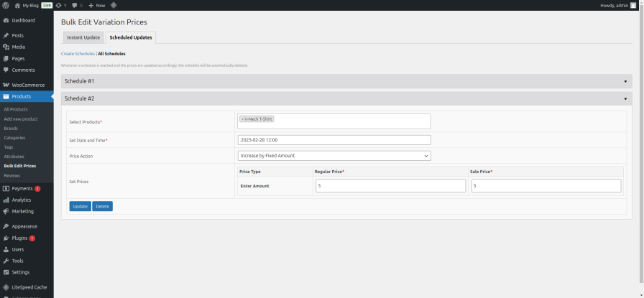The height and width of the screenshot is (298, 644).
Task: Select the Scheduled Updates tab
Action: pos(130,37)
